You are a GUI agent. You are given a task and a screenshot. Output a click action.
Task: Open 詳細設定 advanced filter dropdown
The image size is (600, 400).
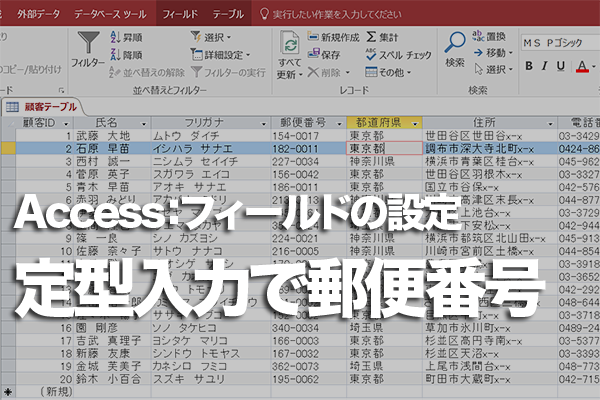220,55
